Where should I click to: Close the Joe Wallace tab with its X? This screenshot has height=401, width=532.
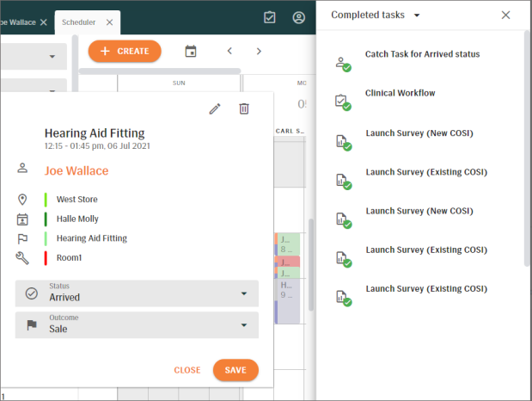(x=44, y=22)
